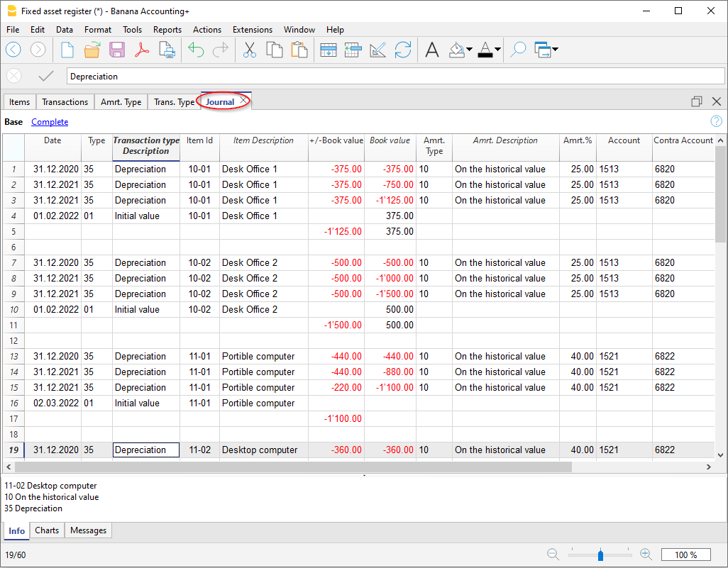Switch to the Transactions tab
728x568 pixels.
click(65, 102)
